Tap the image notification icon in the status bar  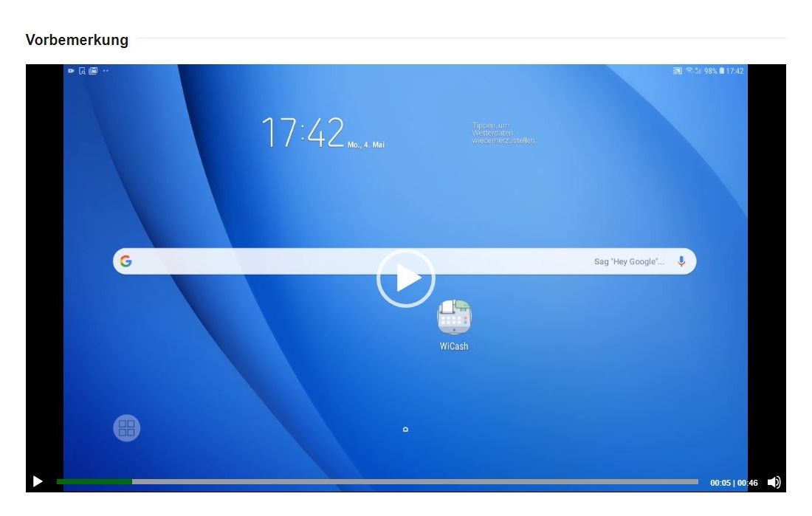[93, 71]
